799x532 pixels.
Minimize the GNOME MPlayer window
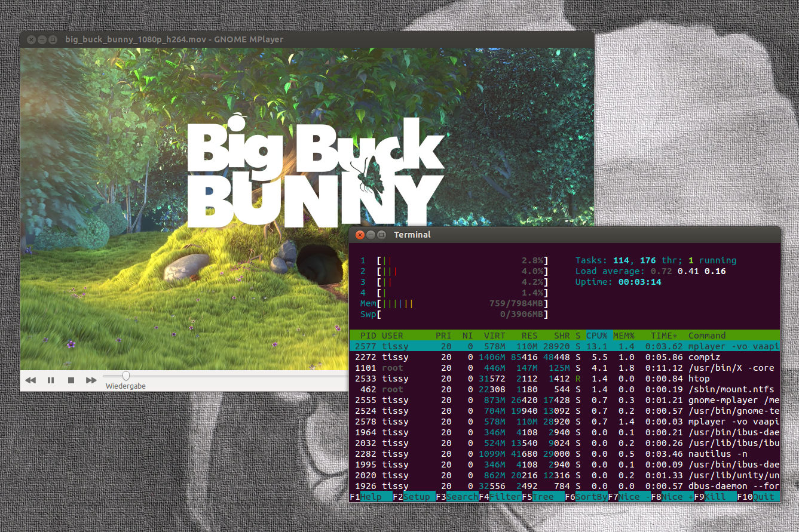pyautogui.click(x=42, y=39)
